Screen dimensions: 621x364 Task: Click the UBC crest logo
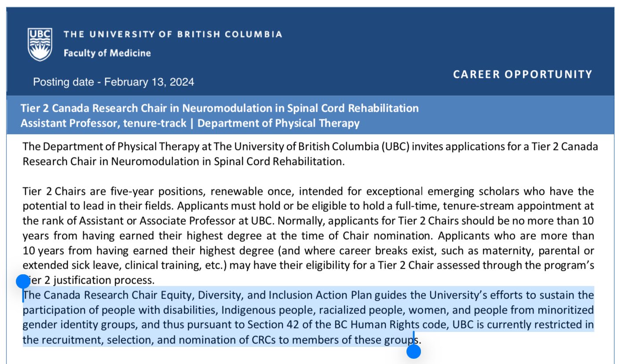tap(40, 44)
